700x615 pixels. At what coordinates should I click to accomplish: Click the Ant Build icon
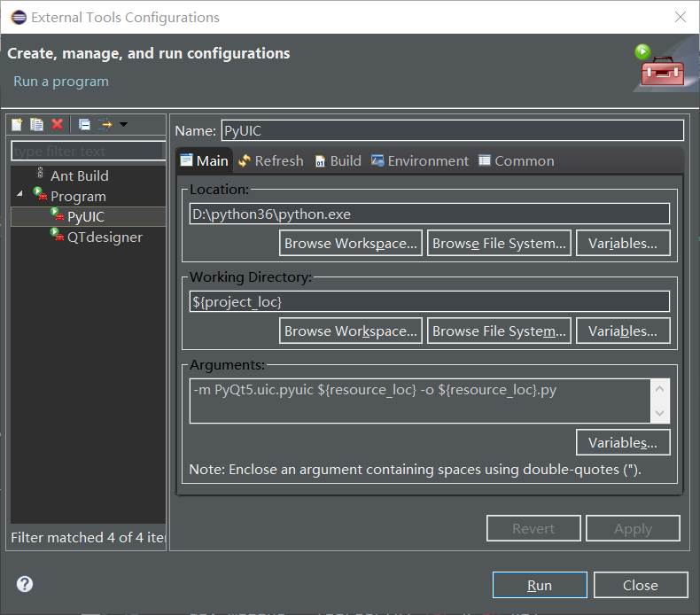[x=40, y=173]
